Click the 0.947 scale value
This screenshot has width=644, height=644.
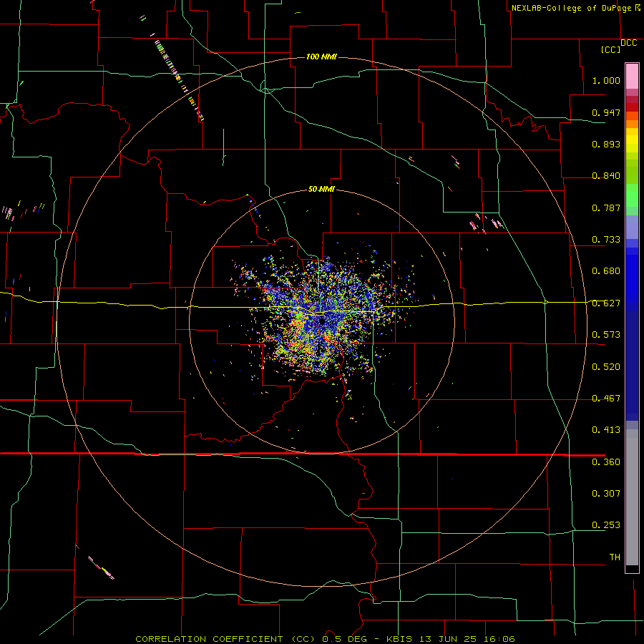click(x=606, y=112)
